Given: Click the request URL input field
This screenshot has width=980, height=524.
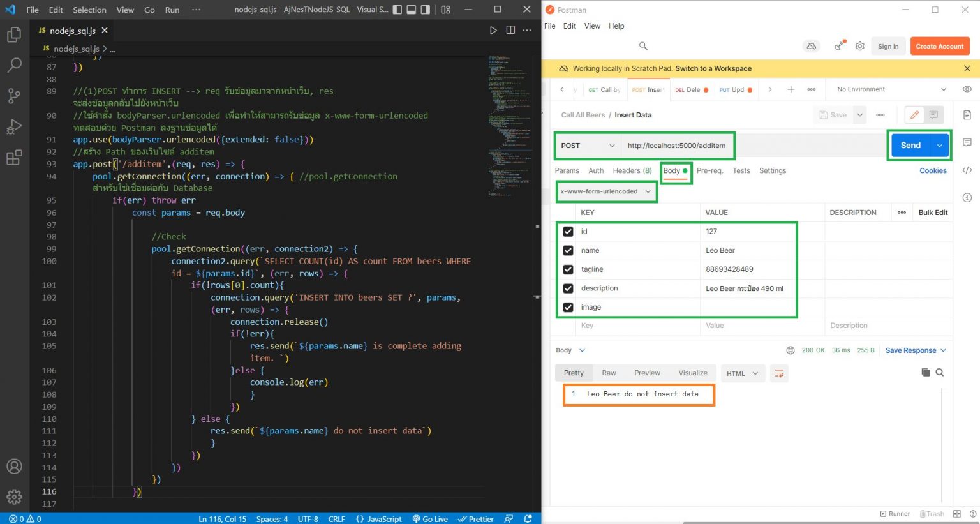Looking at the screenshot, I should coord(676,146).
